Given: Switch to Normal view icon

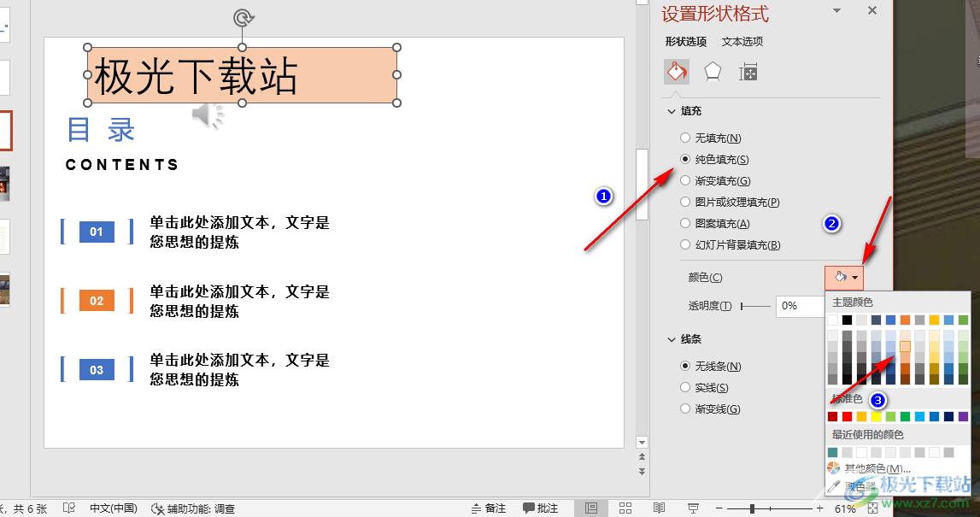Looking at the screenshot, I should 591,508.
